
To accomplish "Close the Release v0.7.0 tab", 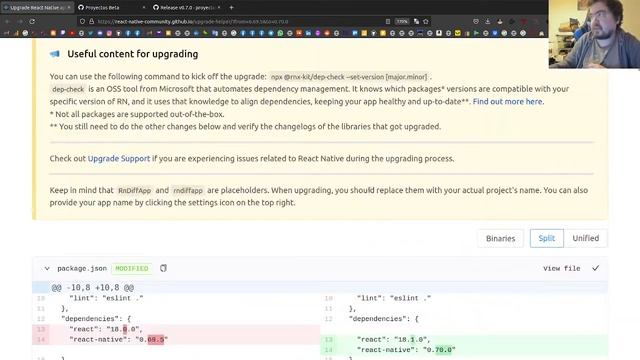I will (219, 7).
